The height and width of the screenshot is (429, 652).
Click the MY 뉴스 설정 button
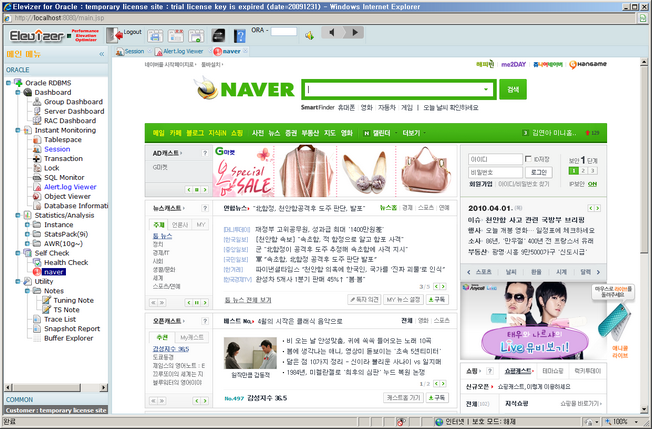point(403,299)
